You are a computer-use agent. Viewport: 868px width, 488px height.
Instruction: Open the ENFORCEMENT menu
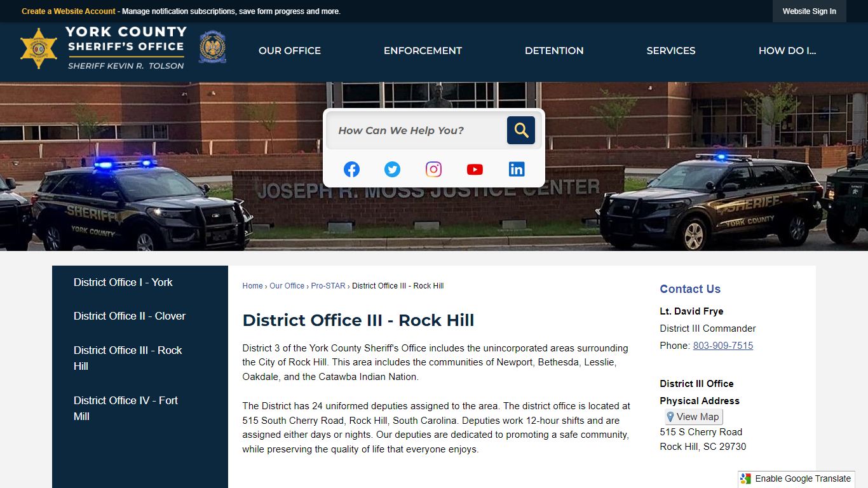(x=423, y=51)
